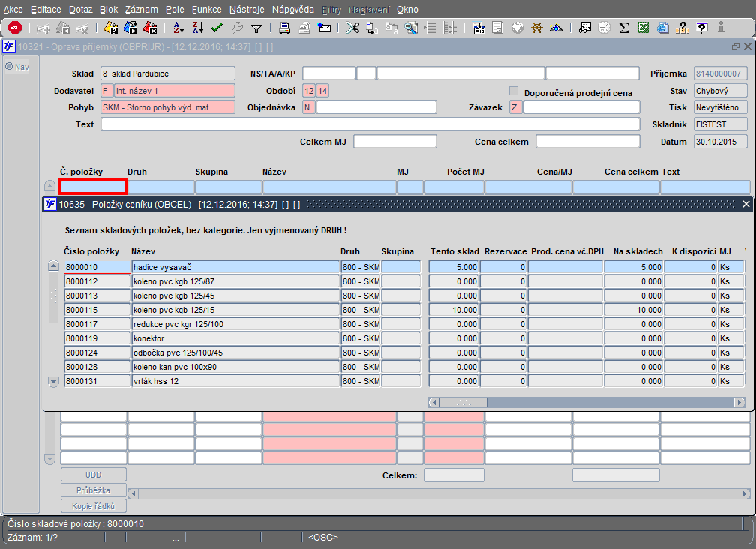Screen dimensions: 756x549
Task: Click the Kopie řádků button
Action: point(94,506)
